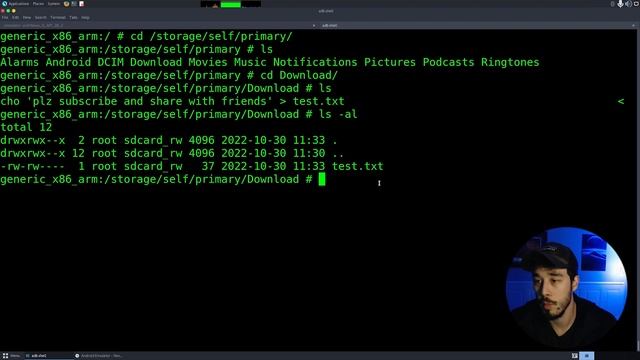Open the terminal Tabs menu
Viewport: 640px width, 360px height.
click(73, 18)
